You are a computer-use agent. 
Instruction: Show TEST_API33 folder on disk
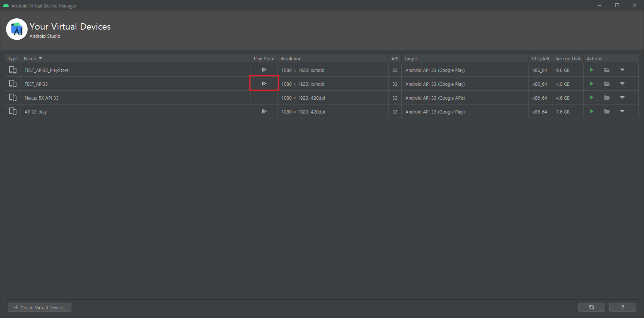coord(607,84)
